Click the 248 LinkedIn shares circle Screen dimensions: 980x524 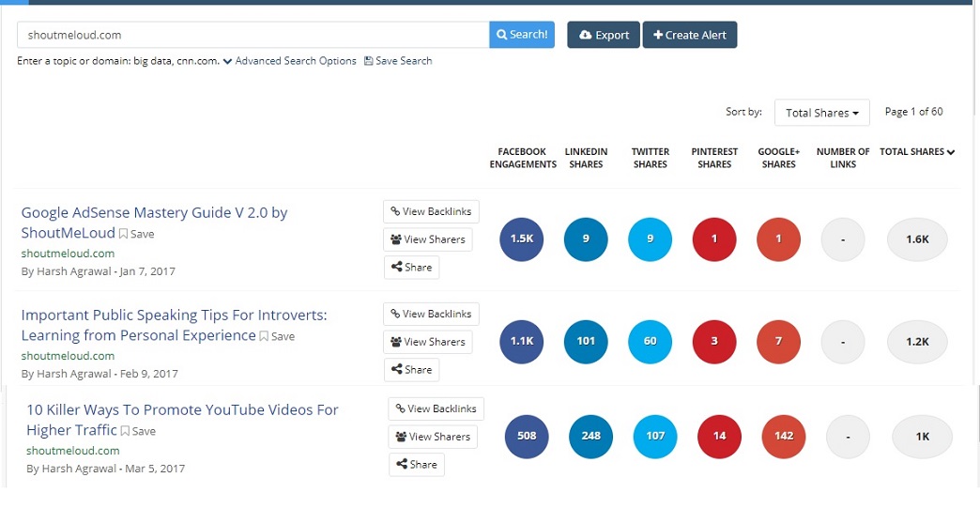[590, 437]
